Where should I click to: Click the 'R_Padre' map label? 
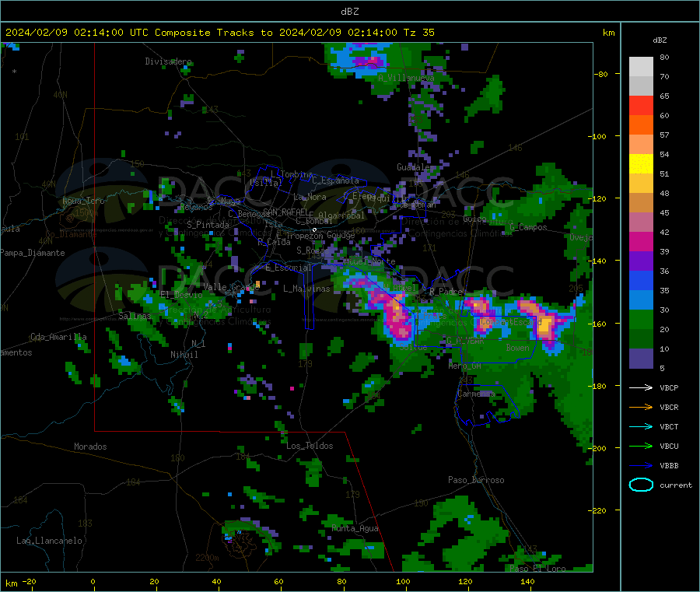pos(446,292)
